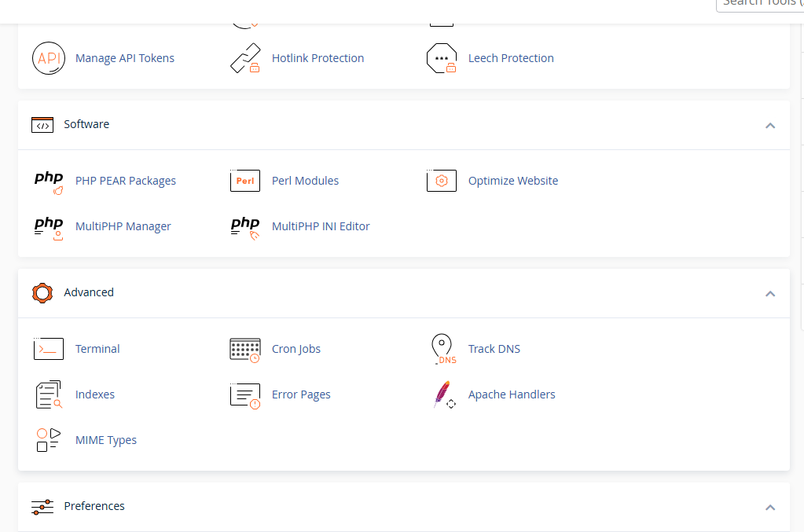Click the MIME Types shapes icon
Screen dimensions: 804x532
[x=49, y=440]
